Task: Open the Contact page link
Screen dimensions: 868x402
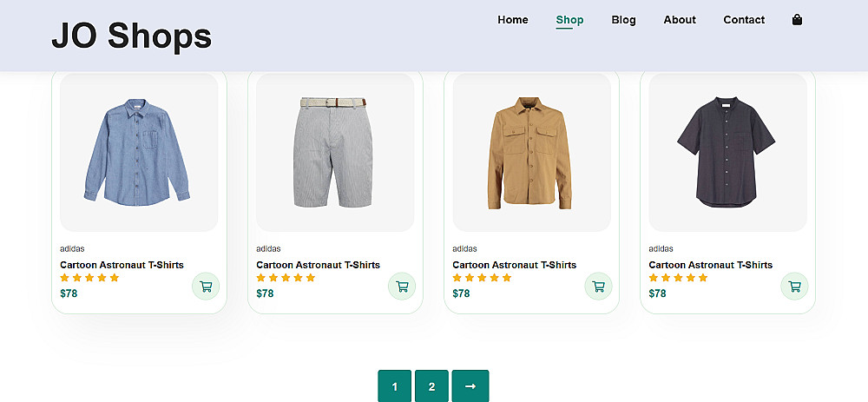Action: (x=744, y=20)
